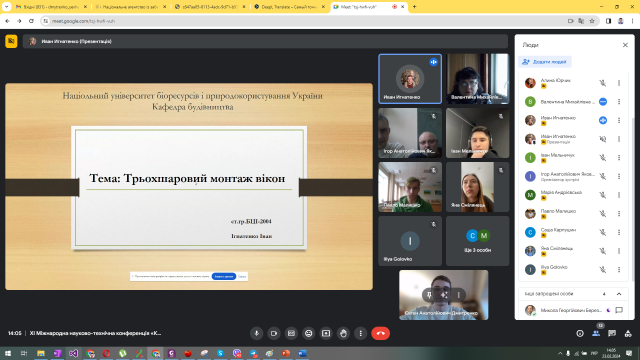Toggle the camera button in call controls
Image resolution: width=640 pixels, height=360 pixels.
274,333
